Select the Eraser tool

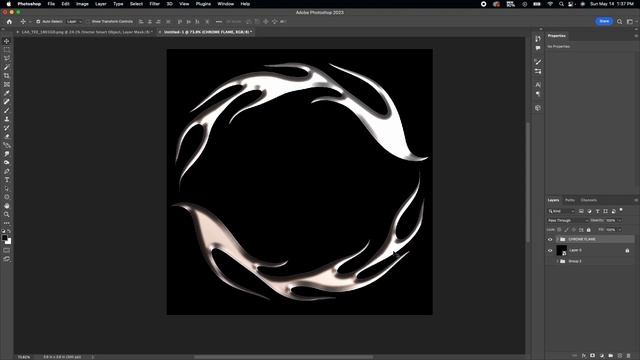tap(7, 136)
